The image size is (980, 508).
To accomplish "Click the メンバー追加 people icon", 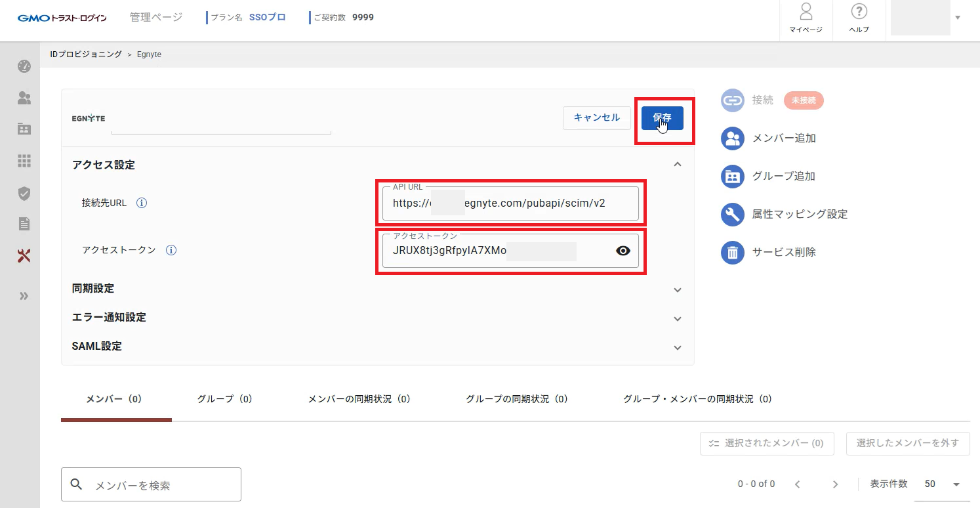I will pyautogui.click(x=732, y=138).
